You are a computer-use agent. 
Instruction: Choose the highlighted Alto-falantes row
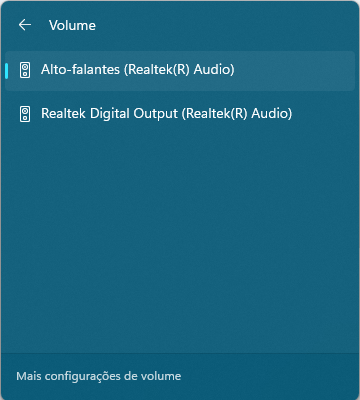point(180,71)
